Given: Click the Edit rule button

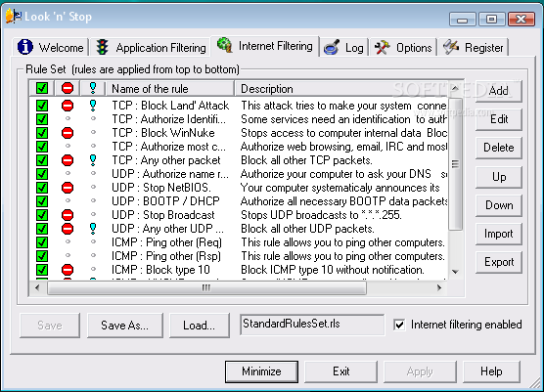Looking at the screenshot, I should pyautogui.click(x=499, y=119).
